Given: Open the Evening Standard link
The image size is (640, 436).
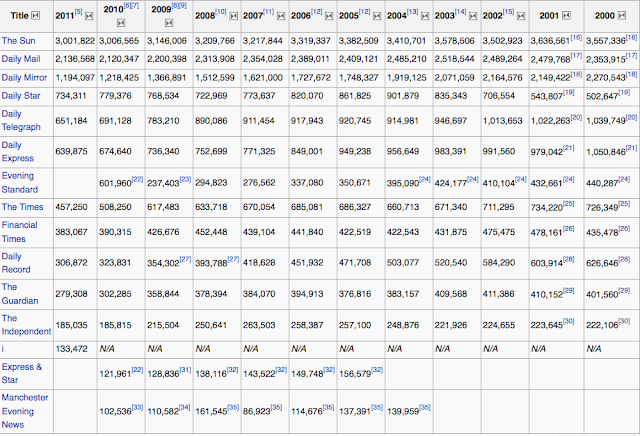Looking at the screenshot, I should point(20,182).
